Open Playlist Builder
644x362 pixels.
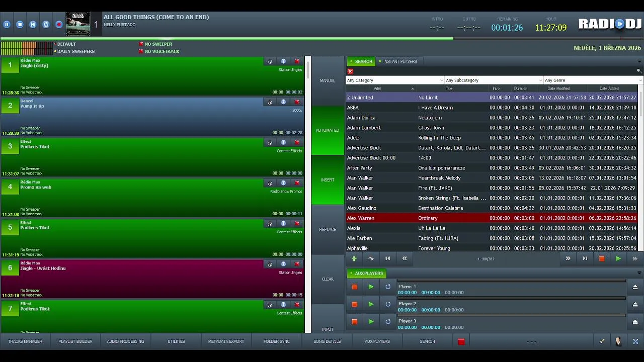[75, 341]
